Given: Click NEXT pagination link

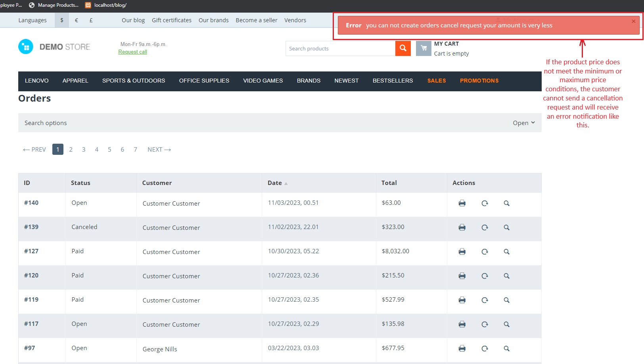Looking at the screenshot, I should pyautogui.click(x=159, y=150).
